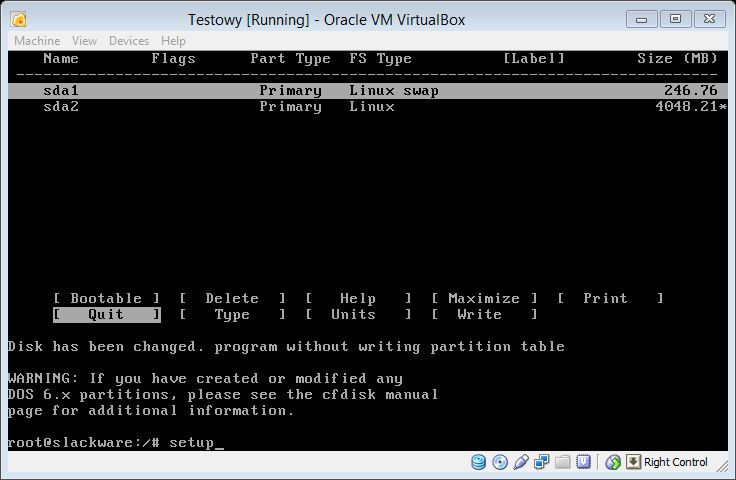Select the Write option in cfdisk
The image size is (736, 480).
tap(484, 314)
